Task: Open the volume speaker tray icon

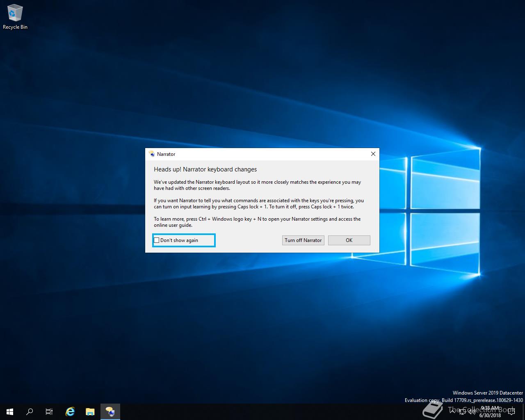Action: 472,412
